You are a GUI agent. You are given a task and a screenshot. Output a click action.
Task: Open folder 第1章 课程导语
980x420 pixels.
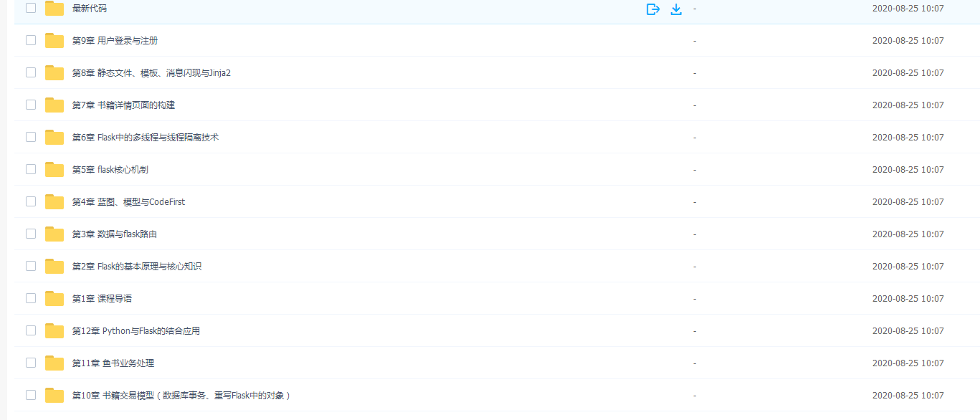pyautogui.click(x=103, y=299)
